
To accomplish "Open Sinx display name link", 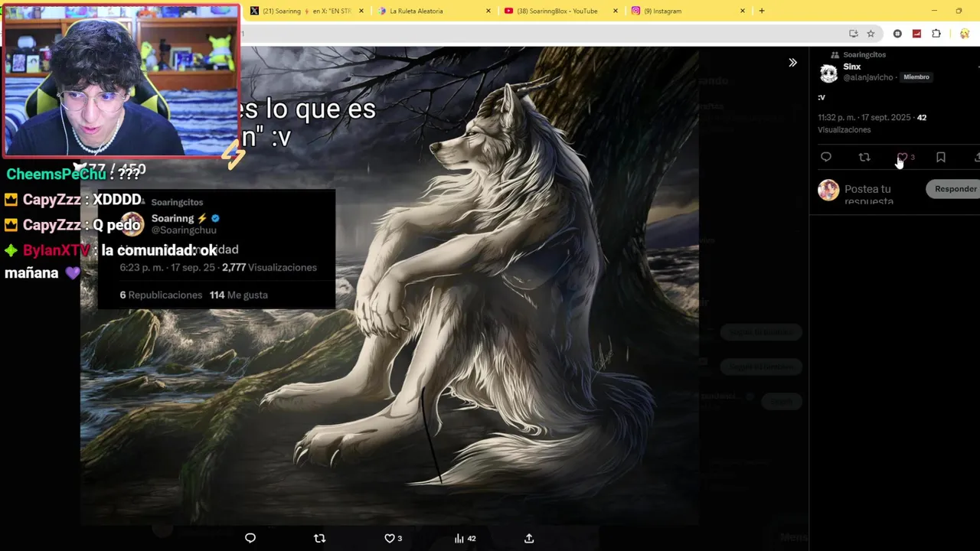I will click(852, 67).
